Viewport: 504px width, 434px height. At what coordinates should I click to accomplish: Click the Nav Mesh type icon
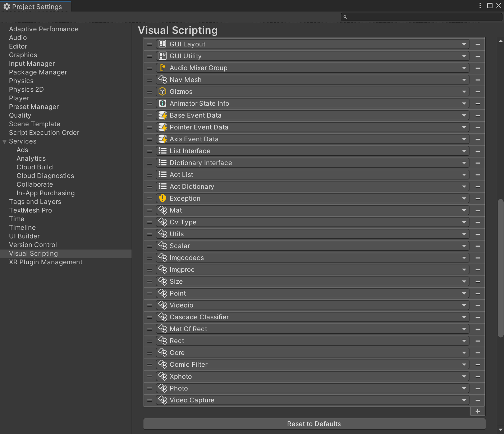[162, 79]
